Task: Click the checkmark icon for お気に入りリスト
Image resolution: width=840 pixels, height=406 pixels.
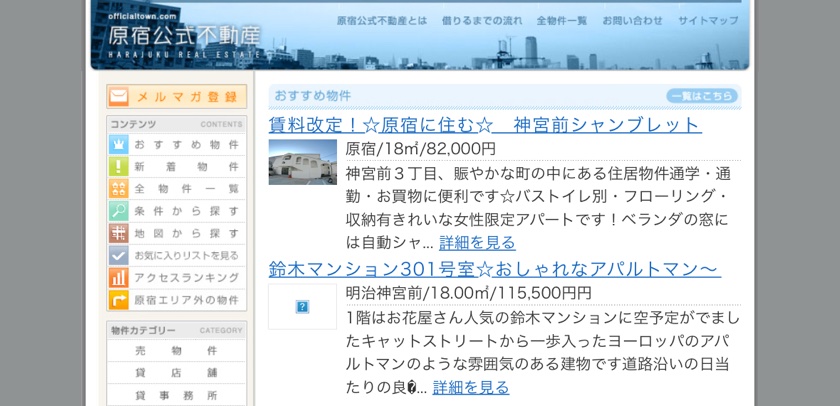Action: point(119,255)
